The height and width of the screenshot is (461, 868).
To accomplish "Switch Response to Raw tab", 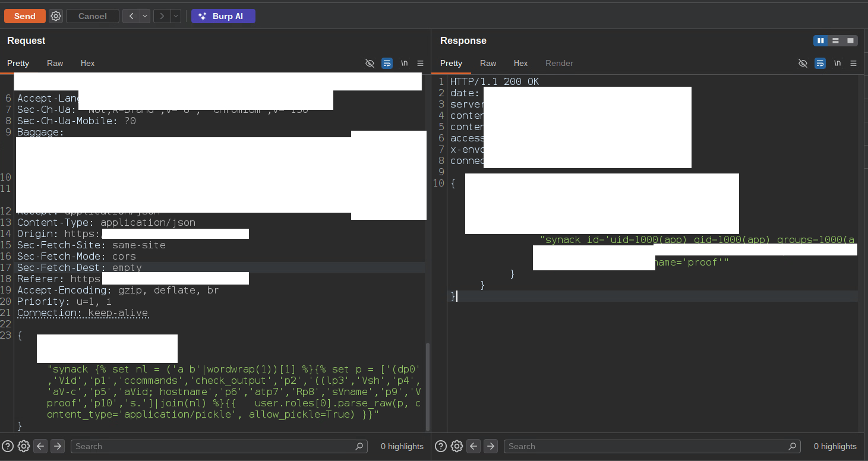I will click(x=488, y=63).
